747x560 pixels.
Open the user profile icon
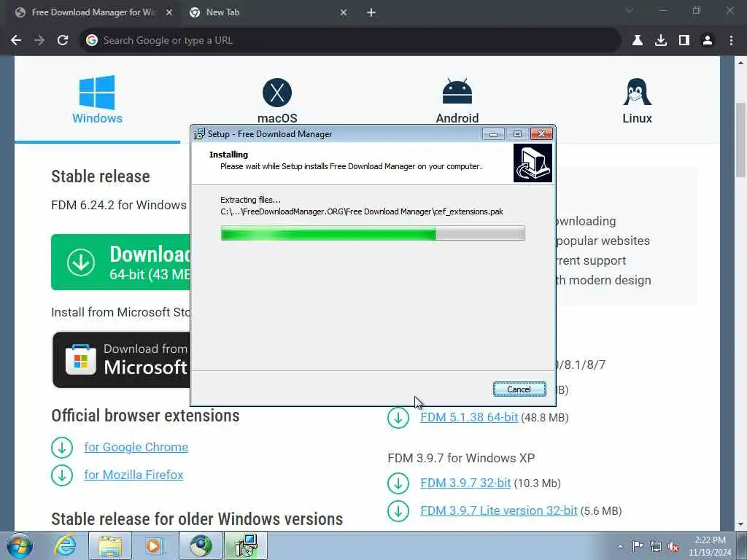point(708,41)
